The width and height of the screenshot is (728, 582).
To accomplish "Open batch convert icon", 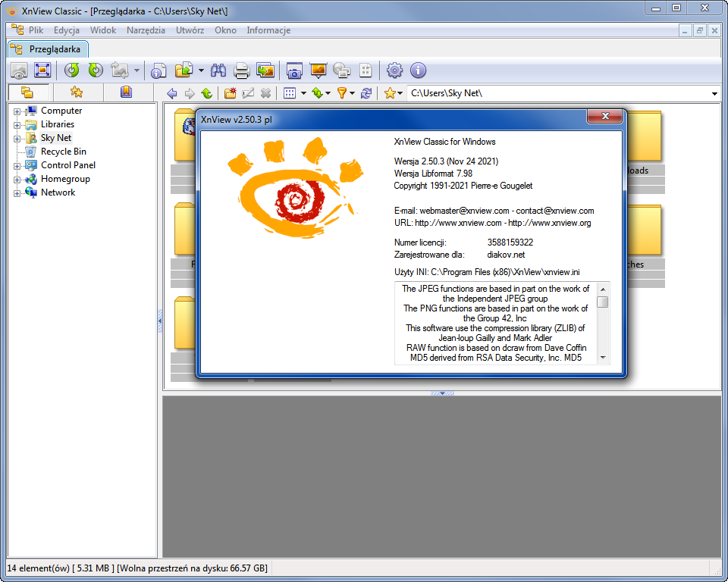I will (x=265, y=70).
